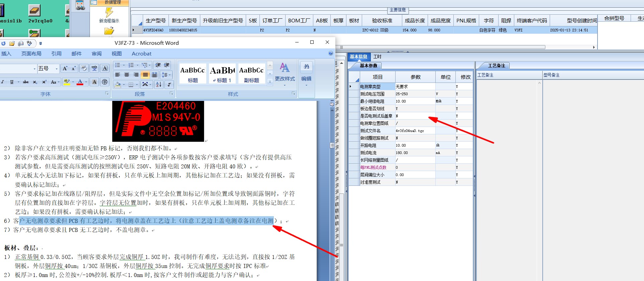Screen dimensions: 644x281
Task: Click the Enclose Characters (circled 字) icon
Action: [105, 82]
